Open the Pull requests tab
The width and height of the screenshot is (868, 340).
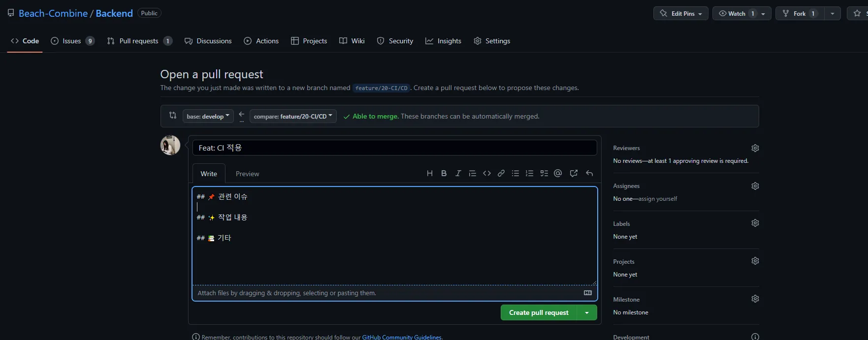[139, 41]
